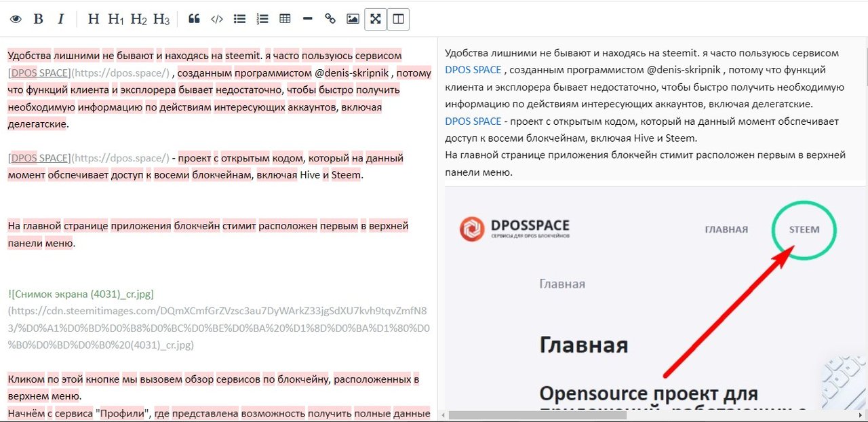Toggle the side-by-side preview layout

pyautogui.click(x=398, y=19)
